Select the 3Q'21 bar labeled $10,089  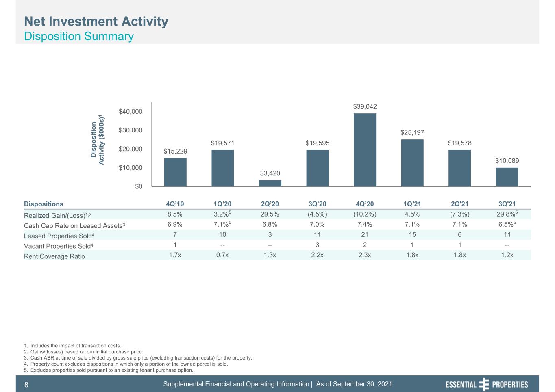[x=507, y=177]
